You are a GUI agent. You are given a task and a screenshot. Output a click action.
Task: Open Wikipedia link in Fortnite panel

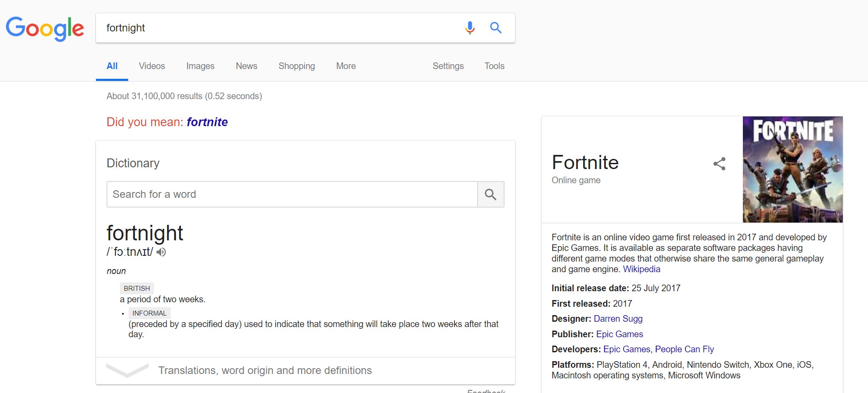coord(642,269)
